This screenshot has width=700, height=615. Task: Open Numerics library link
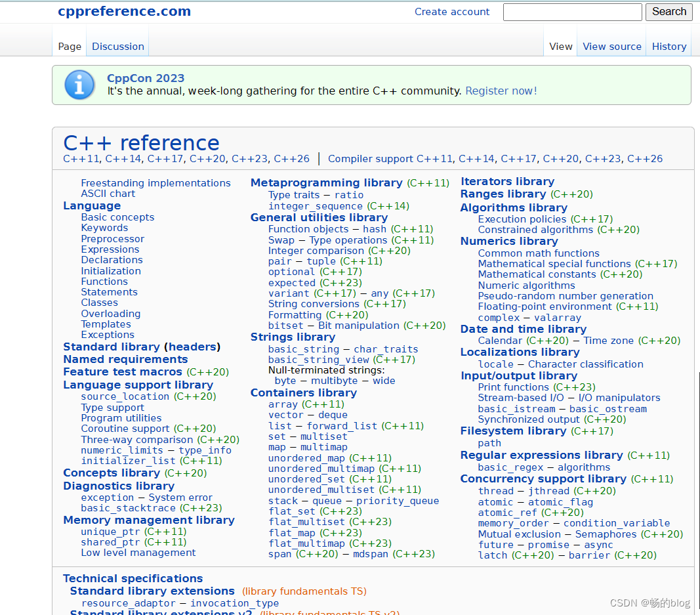tap(509, 242)
